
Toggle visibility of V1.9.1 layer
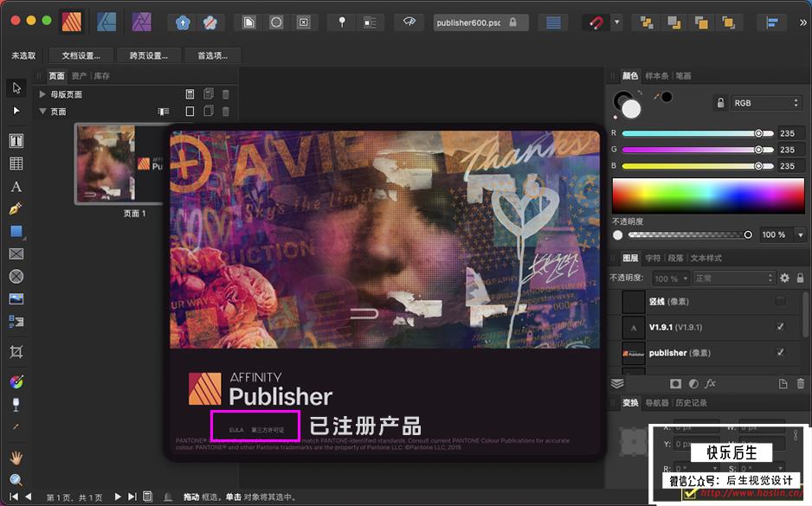(x=781, y=327)
